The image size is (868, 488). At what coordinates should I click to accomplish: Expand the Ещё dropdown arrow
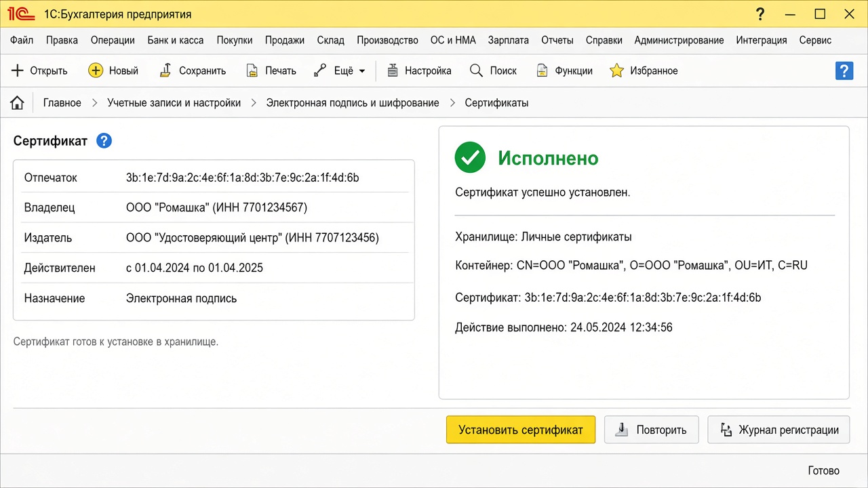click(362, 71)
